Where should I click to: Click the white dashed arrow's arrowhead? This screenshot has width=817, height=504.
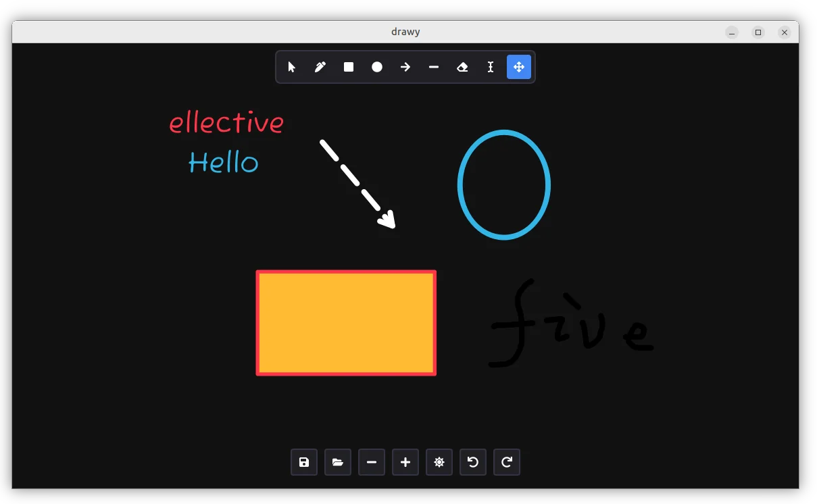(x=387, y=220)
